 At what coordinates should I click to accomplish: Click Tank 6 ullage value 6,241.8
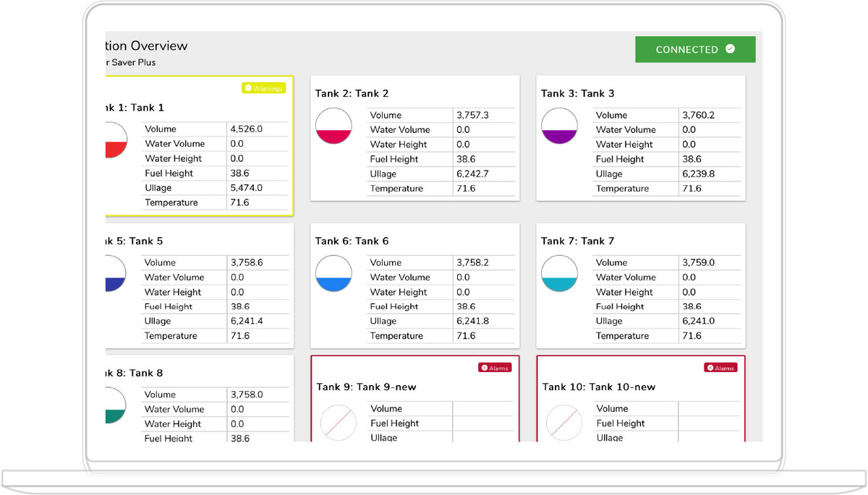point(472,321)
